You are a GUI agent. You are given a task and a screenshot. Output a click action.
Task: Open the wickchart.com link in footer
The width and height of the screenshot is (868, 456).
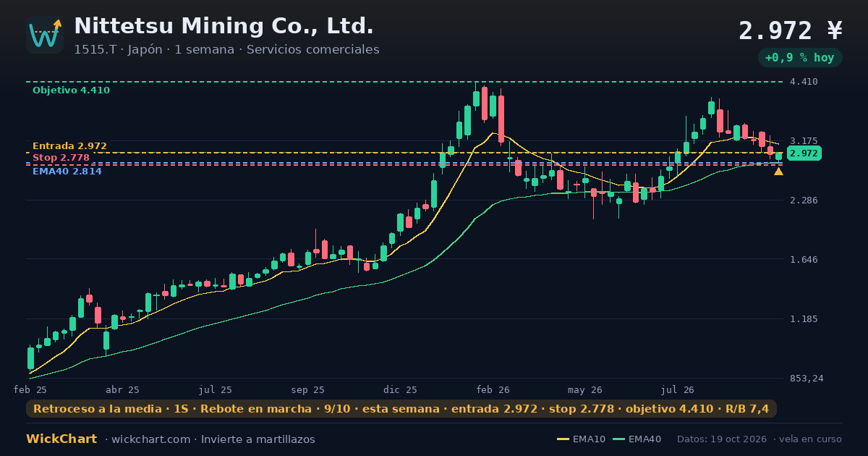tap(153, 439)
